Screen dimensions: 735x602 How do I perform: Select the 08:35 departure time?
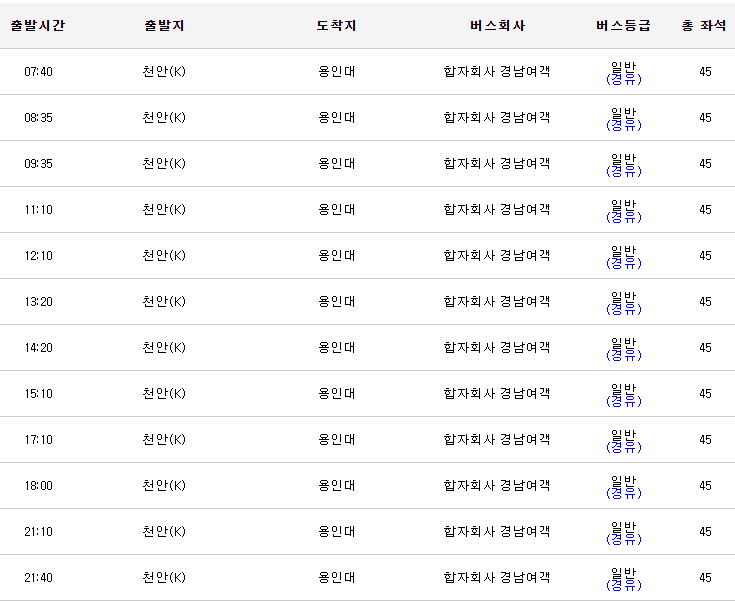[x=38, y=118]
